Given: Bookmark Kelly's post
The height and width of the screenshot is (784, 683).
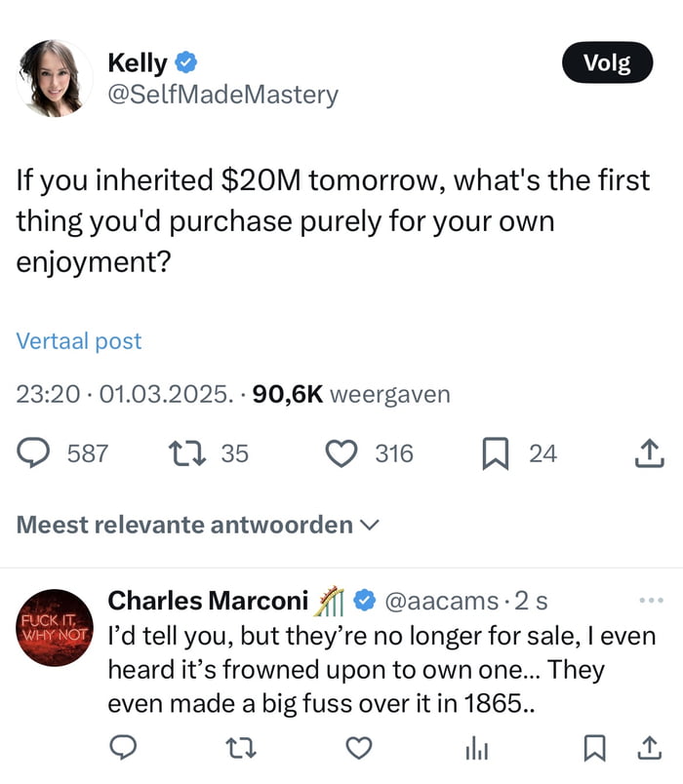Looking at the screenshot, I should click(497, 452).
